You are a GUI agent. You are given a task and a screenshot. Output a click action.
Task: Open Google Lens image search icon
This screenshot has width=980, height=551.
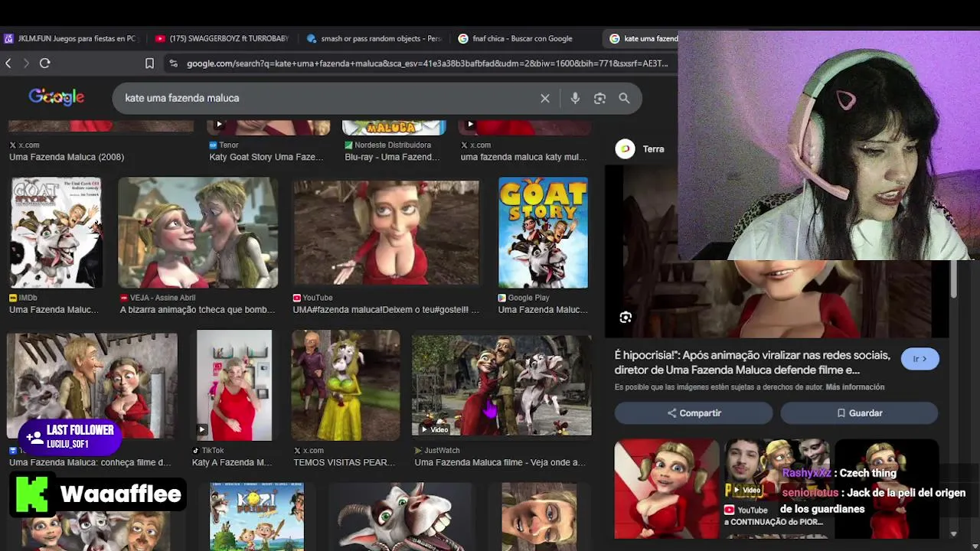click(x=599, y=98)
